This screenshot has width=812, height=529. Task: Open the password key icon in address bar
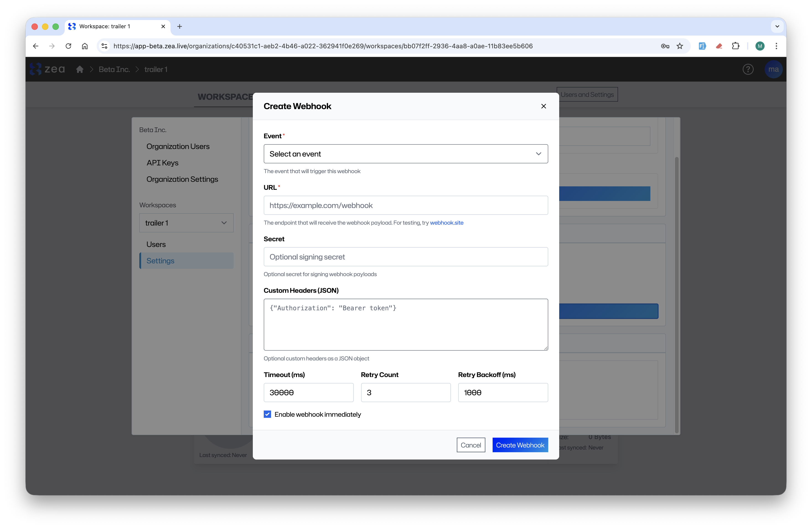(x=665, y=46)
